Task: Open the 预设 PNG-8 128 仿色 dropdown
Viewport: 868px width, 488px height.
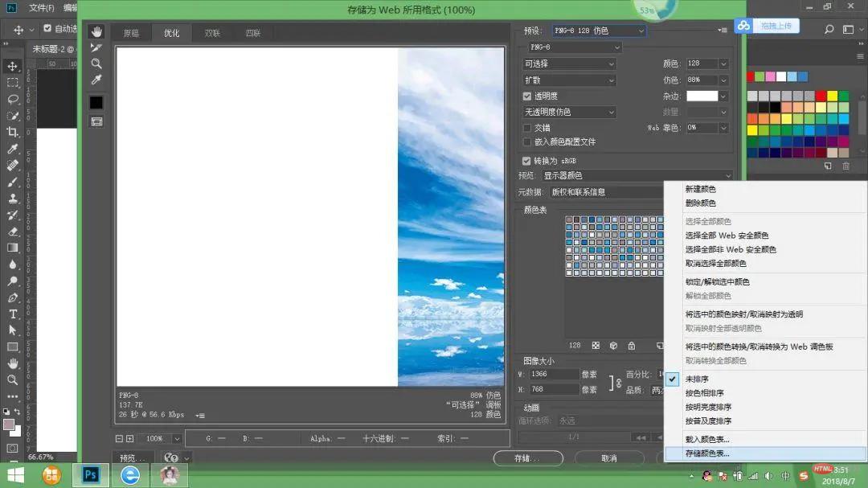Action: 599,31
